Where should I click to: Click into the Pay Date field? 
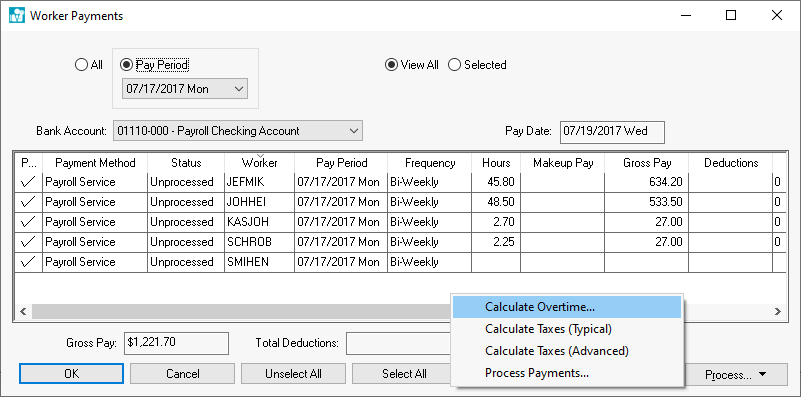click(x=612, y=132)
